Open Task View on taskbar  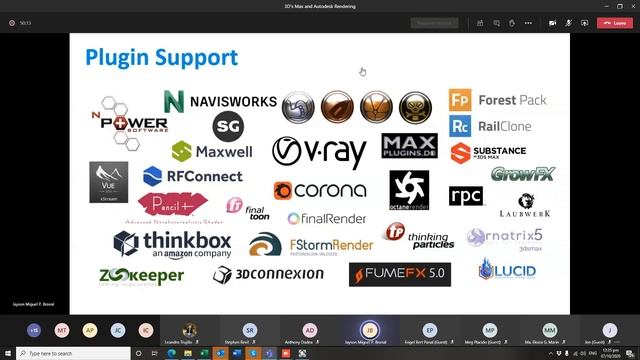(x=155, y=353)
